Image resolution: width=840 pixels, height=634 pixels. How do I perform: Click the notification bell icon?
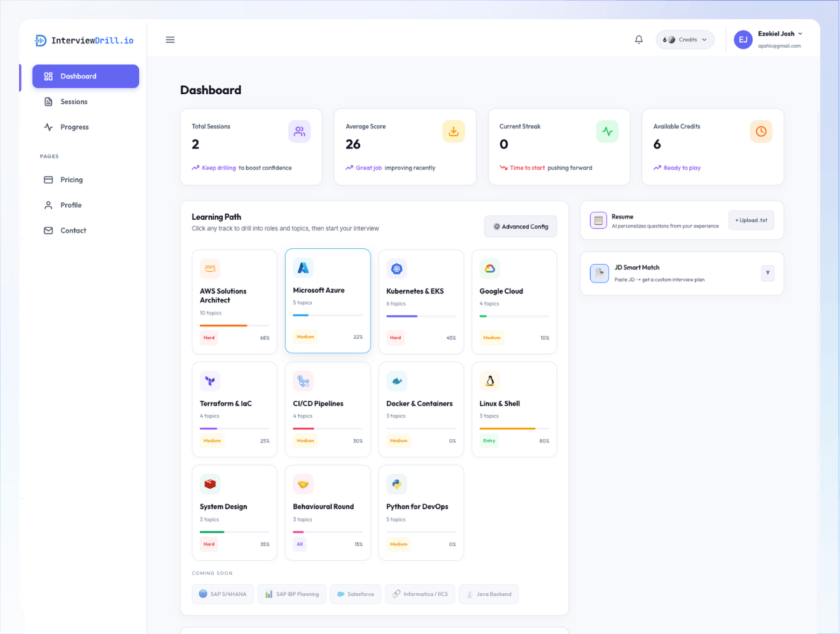point(638,39)
